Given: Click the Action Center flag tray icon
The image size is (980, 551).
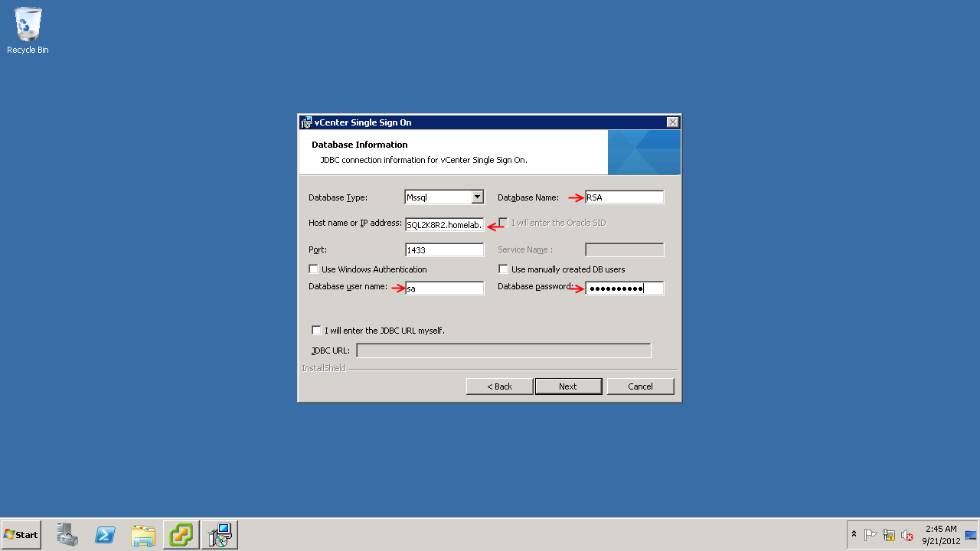Looking at the screenshot, I should 871,535.
